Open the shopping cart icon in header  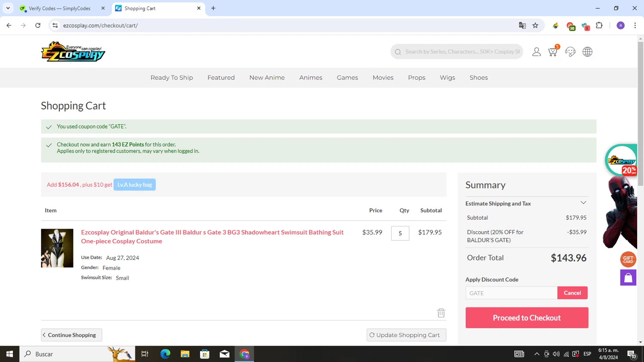pos(553,51)
